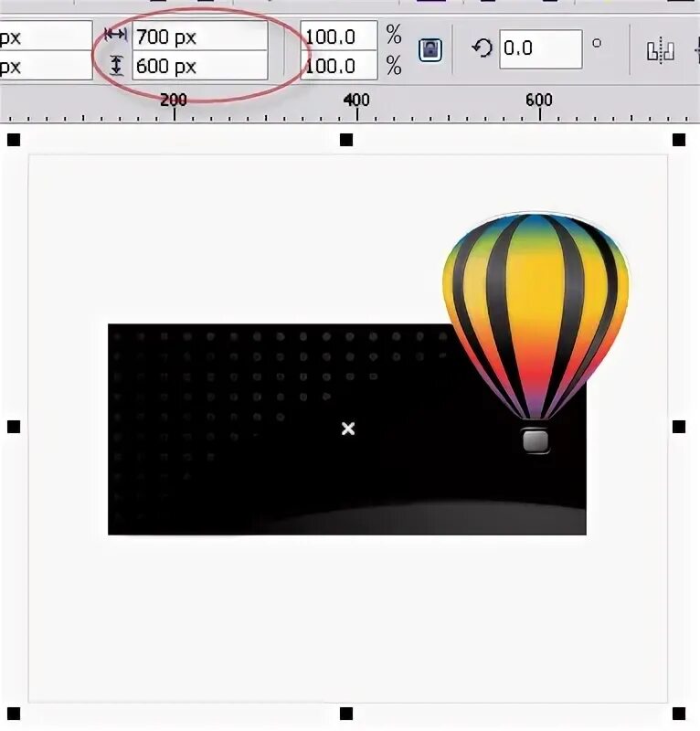Click the upper 100.0 horizontal scale field
Viewport: 700px width, 731px height.
[339, 36]
